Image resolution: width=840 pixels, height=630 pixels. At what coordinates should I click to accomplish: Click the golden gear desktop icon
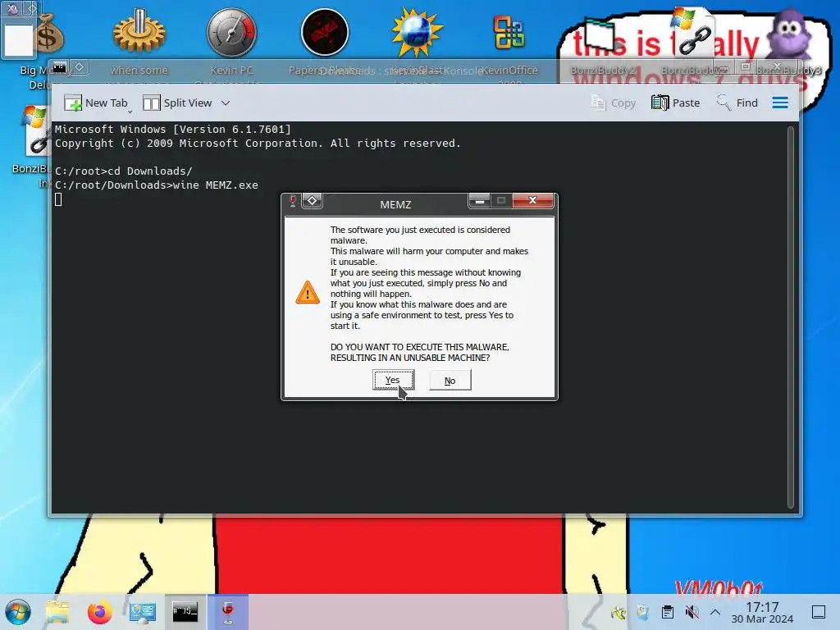coord(139,33)
